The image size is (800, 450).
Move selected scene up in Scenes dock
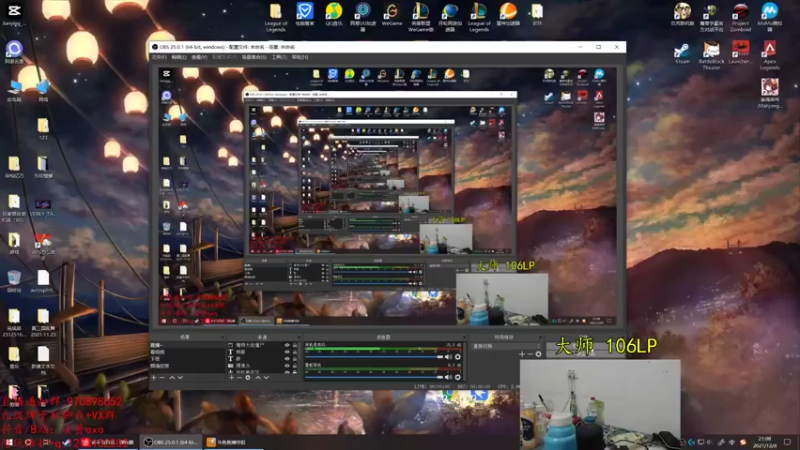tap(172, 378)
